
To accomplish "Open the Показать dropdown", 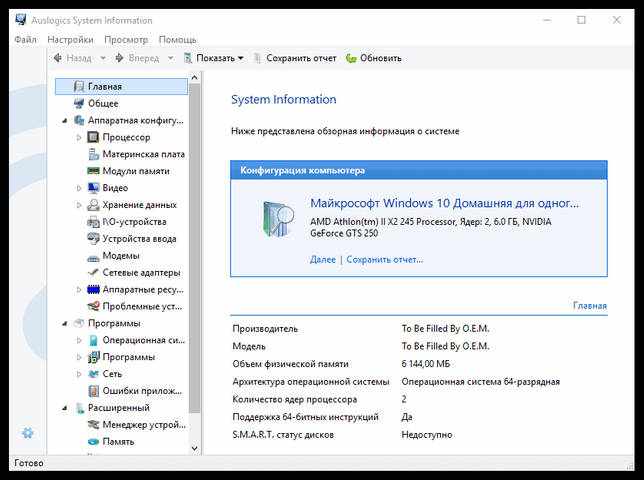I will pos(214,58).
